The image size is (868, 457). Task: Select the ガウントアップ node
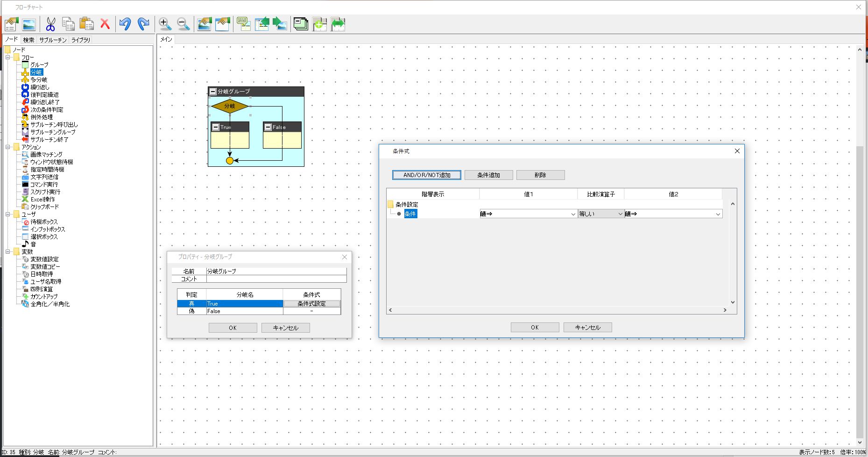[44, 297]
